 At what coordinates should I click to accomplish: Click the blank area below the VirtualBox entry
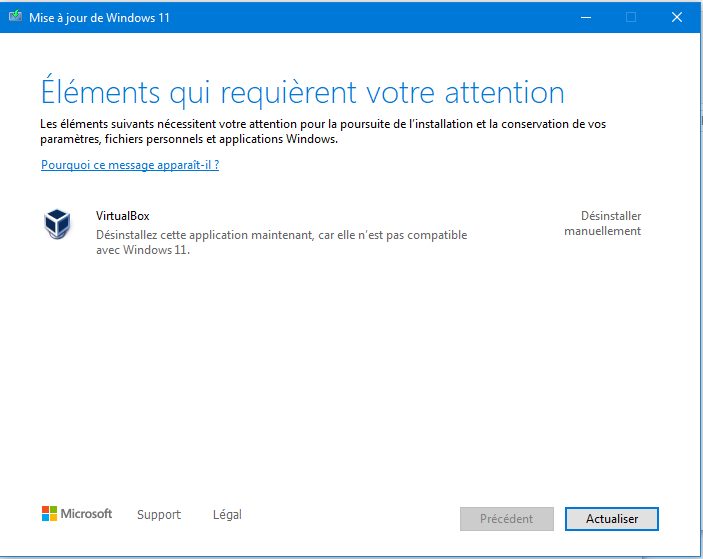tap(350, 380)
